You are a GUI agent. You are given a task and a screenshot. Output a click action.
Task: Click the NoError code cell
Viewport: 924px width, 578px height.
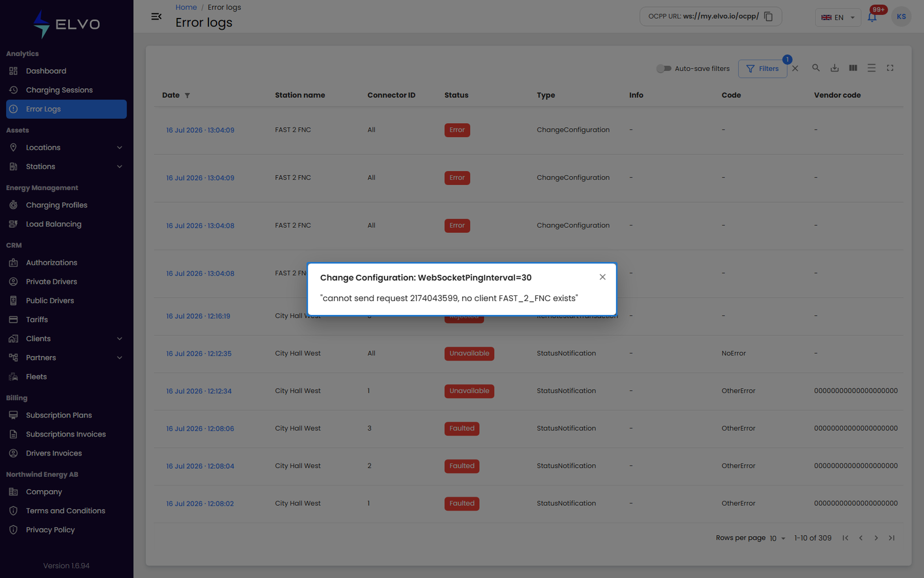pos(733,354)
